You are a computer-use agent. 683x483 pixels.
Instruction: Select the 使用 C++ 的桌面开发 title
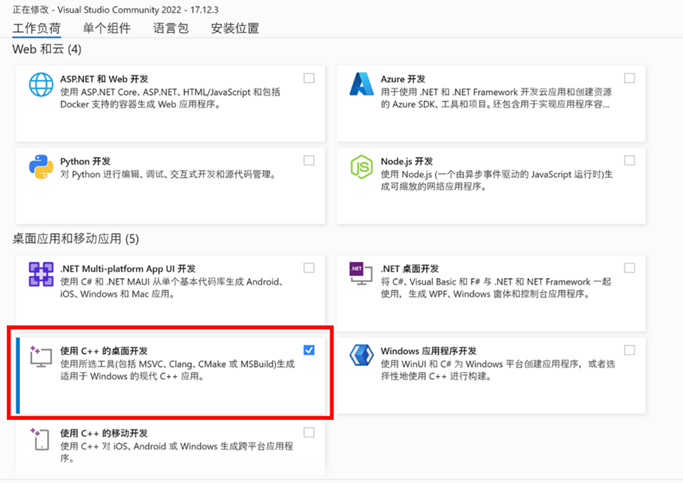coord(104,351)
